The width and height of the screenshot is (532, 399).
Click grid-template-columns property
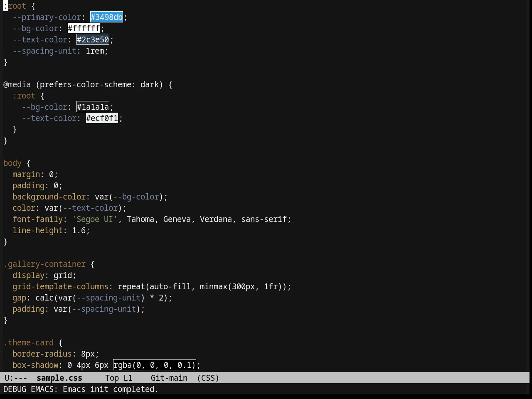[60, 286]
